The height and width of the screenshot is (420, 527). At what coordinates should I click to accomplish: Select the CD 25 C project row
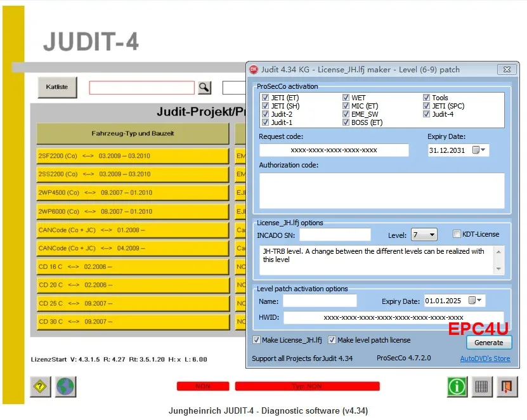[133, 303]
